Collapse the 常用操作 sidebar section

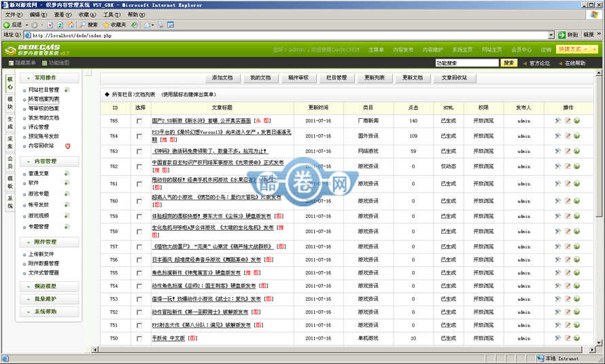pyautogui.click(x=50, y=78)
